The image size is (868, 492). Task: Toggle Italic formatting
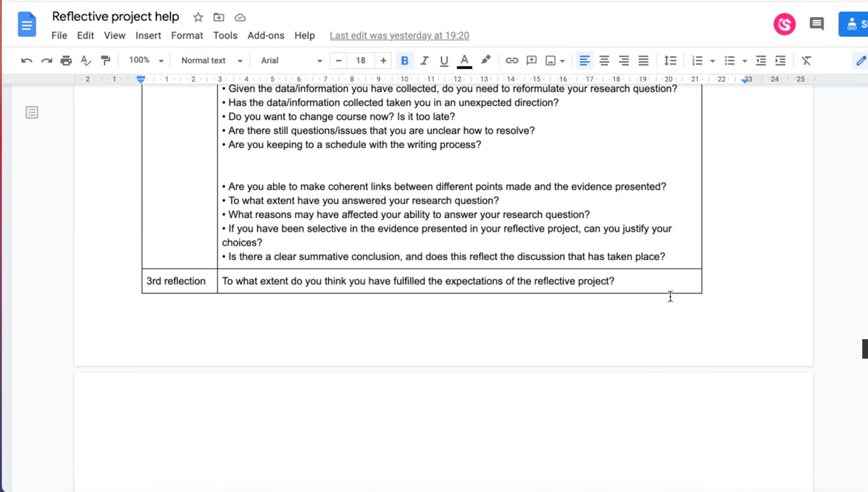coord(424,61)
